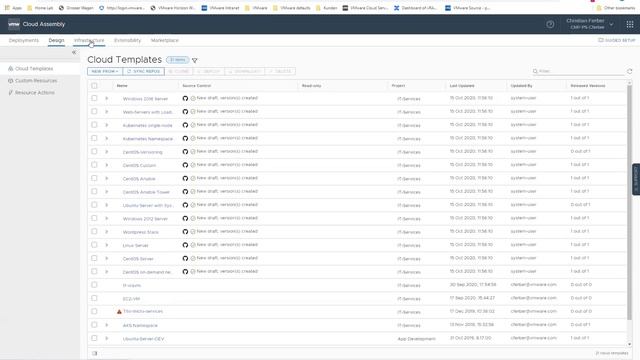Click the VMware logo in the header

click(x=13, y=24)
